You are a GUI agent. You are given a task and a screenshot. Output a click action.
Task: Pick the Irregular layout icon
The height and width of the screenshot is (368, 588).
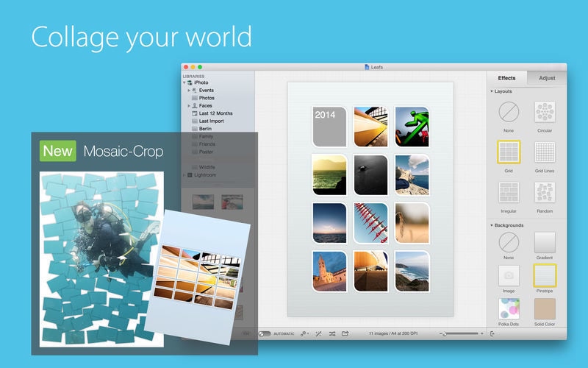pos(509,193)
